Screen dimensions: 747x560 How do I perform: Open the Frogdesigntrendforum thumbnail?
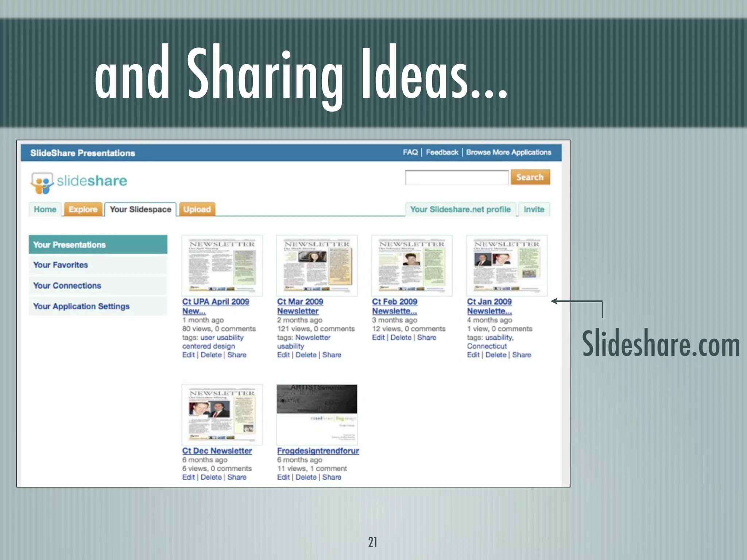coord(317,415)
